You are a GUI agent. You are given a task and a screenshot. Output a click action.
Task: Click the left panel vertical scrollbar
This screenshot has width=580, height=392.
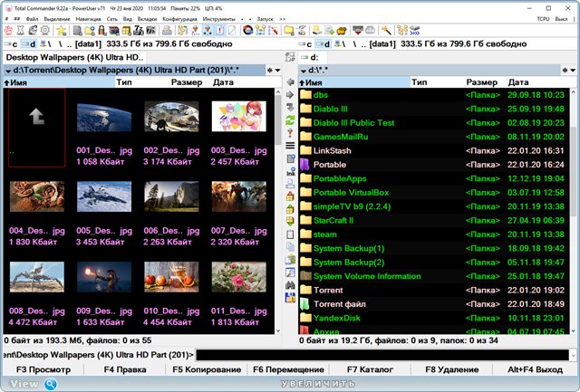point(278,211)
